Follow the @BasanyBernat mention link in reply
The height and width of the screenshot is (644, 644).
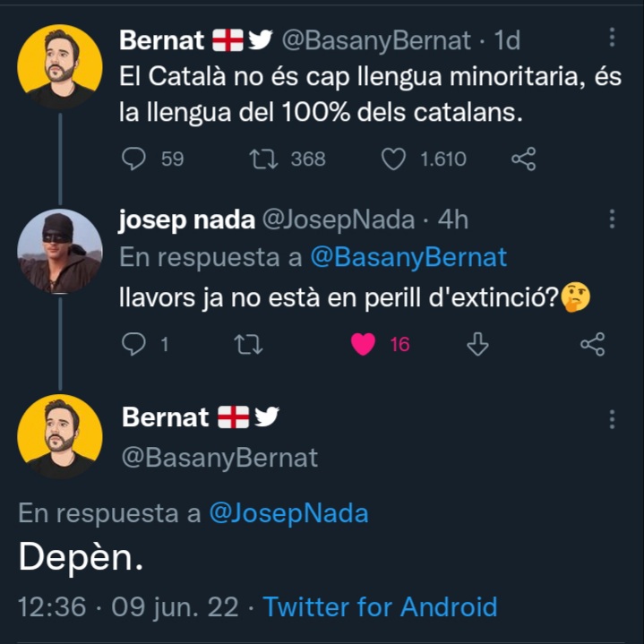coord(408,258)
